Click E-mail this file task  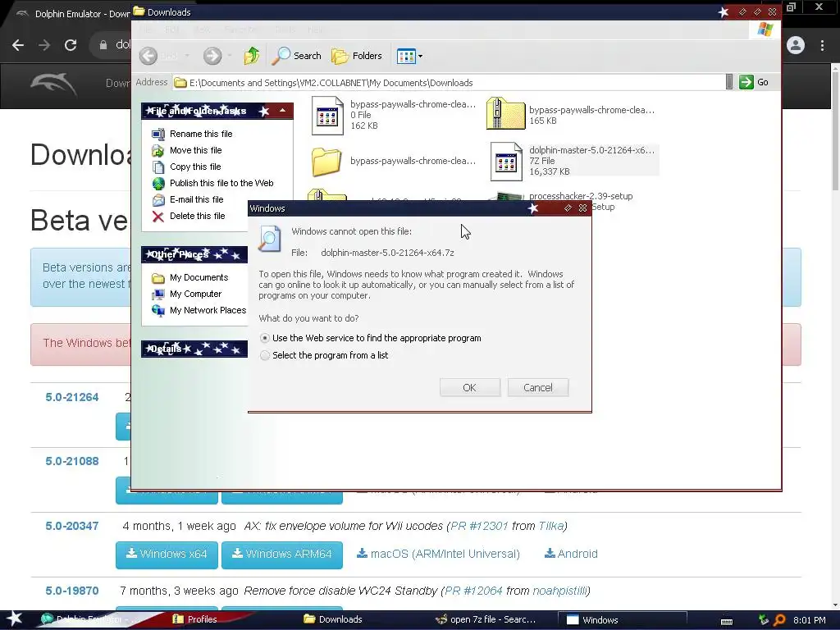tap(197, 199)
